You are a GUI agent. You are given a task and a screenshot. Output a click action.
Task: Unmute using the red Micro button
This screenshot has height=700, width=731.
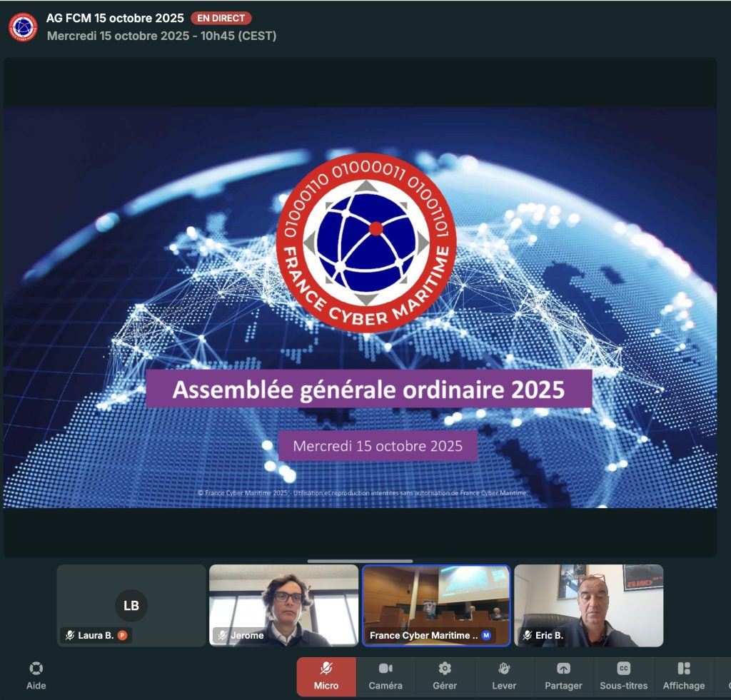click(x=326, y=676)
